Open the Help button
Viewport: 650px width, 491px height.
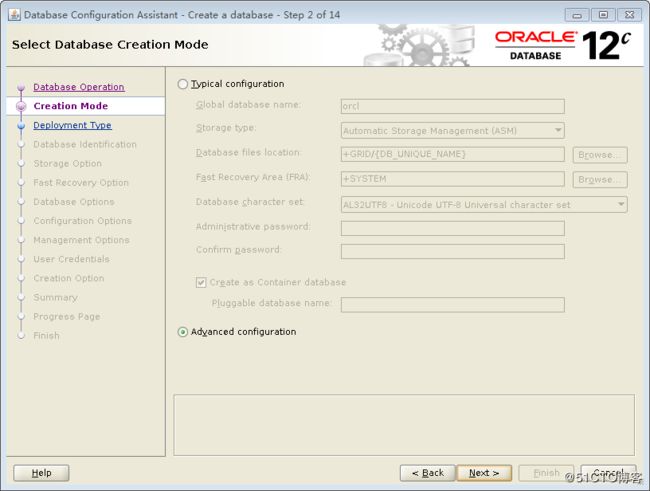tap(41, 473)
